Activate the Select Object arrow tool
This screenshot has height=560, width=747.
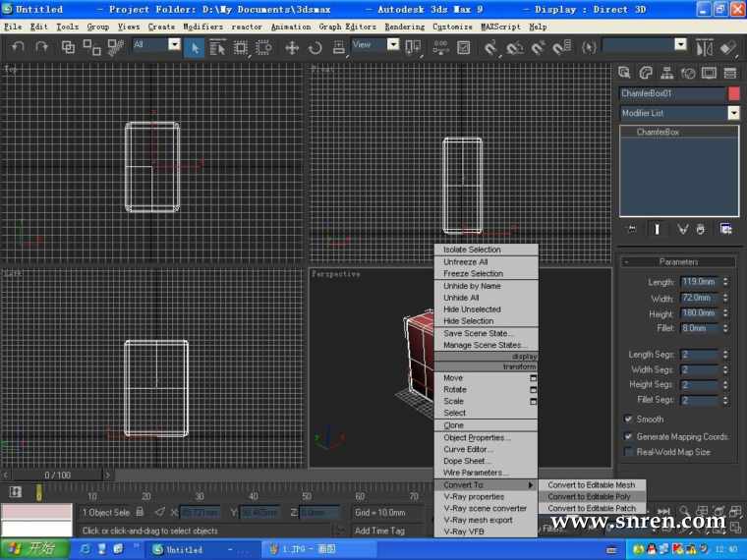pyautogui.click(x=195, y=47)
